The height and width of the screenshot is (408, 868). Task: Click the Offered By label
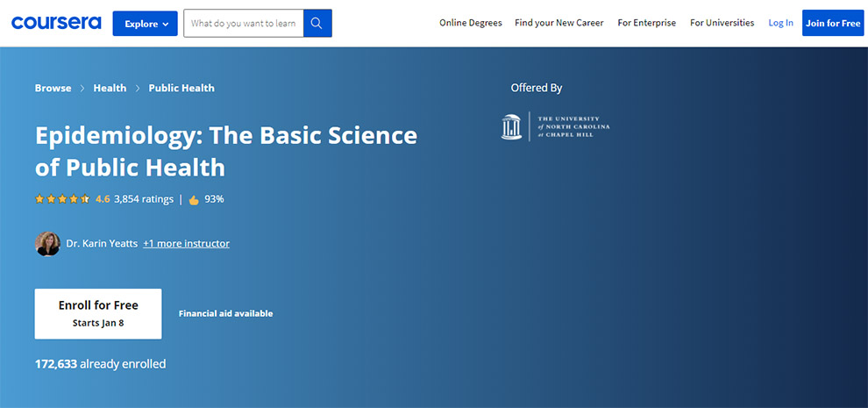tap(537, 88)
